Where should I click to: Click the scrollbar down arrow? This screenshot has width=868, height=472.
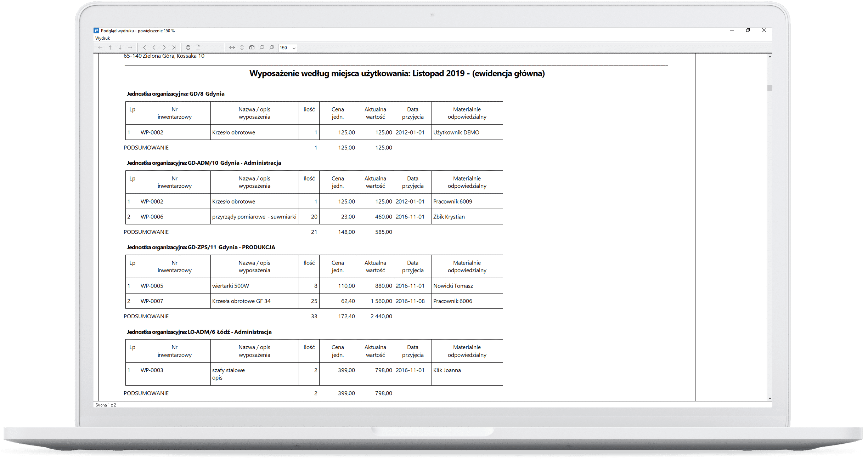770,398
